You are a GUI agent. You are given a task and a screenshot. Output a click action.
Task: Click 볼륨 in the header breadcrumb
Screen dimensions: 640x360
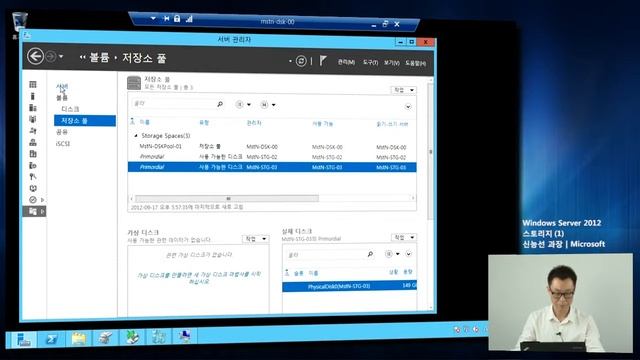(99, 58)
